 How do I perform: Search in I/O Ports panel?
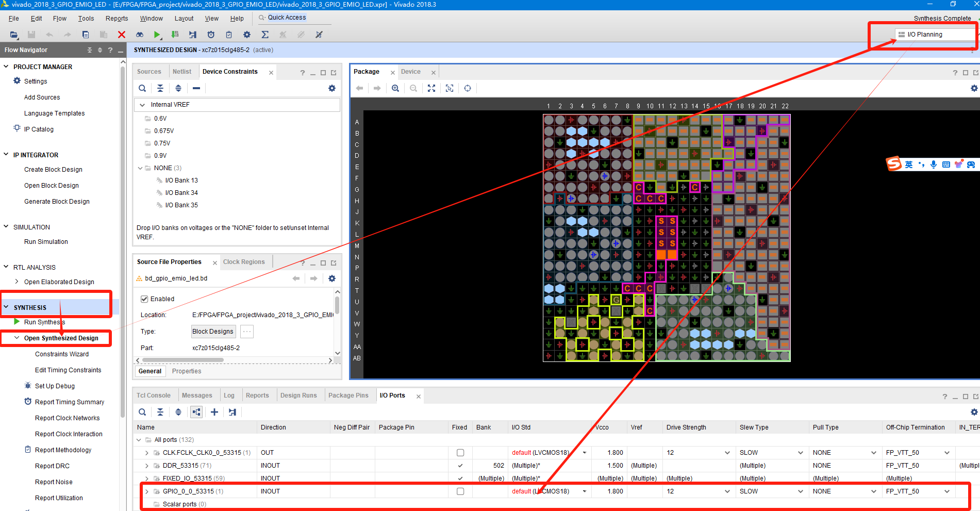coord(142,412)
